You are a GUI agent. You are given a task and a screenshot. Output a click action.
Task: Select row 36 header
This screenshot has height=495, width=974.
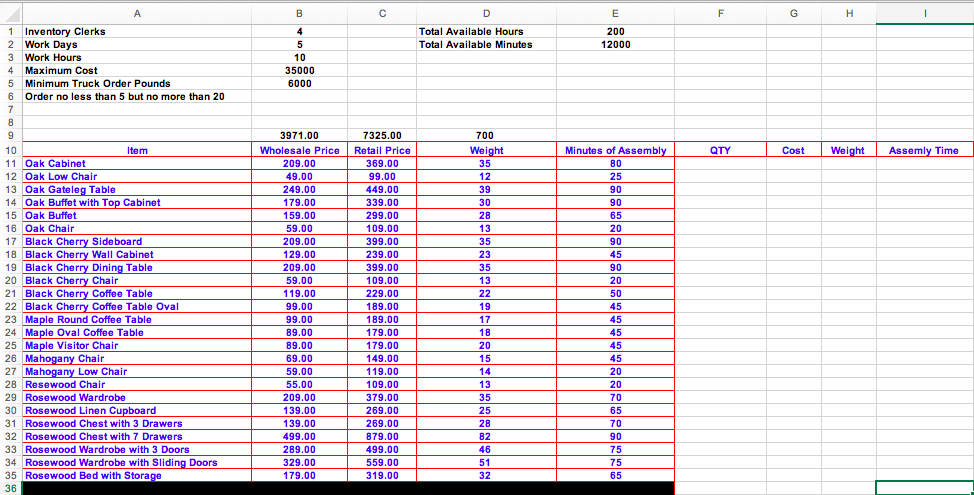tap(11, 489)
